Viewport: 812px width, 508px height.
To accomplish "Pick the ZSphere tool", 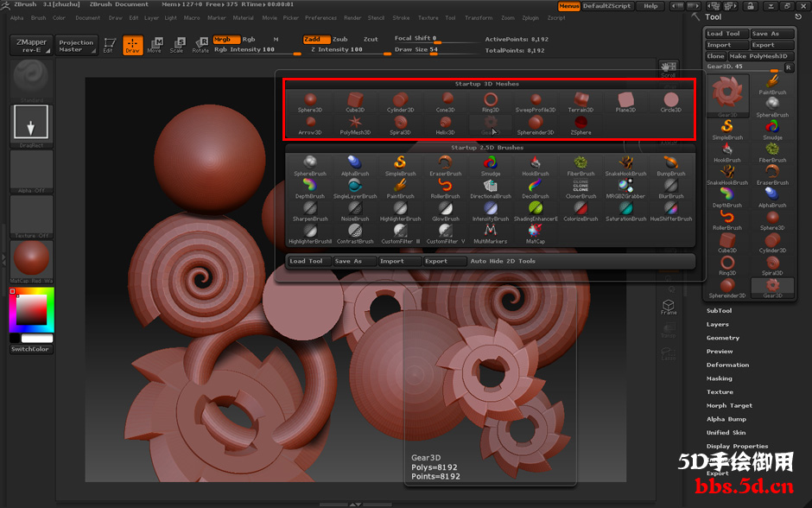I will [x=580, y=124].
